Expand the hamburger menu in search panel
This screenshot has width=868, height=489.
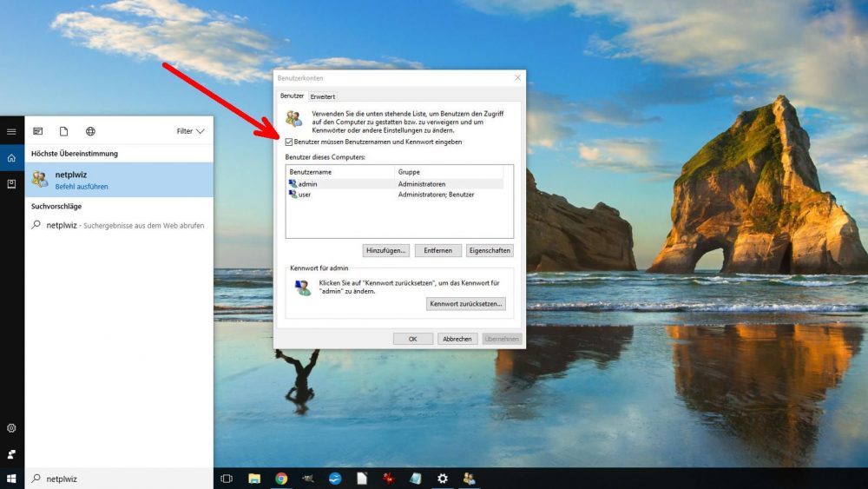[11, 131]
